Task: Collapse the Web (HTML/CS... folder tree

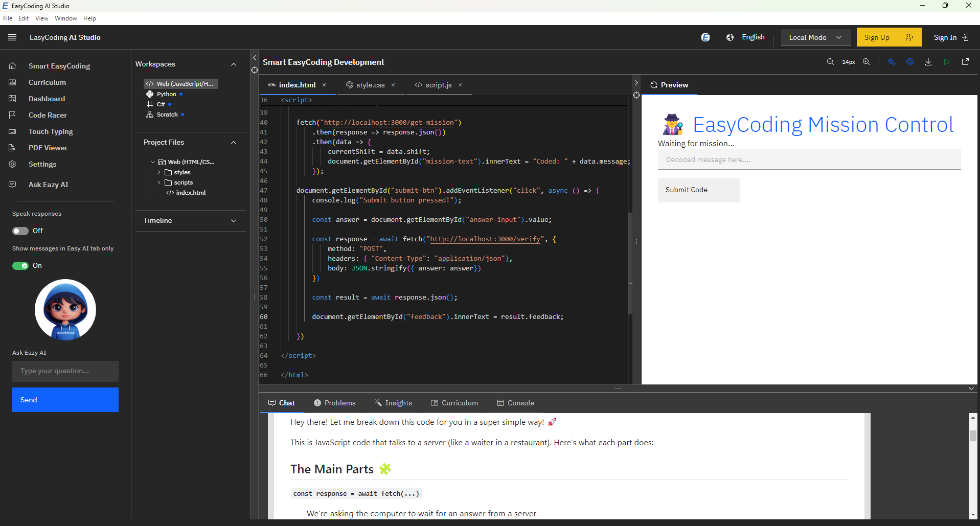Action: pos(153,162)
